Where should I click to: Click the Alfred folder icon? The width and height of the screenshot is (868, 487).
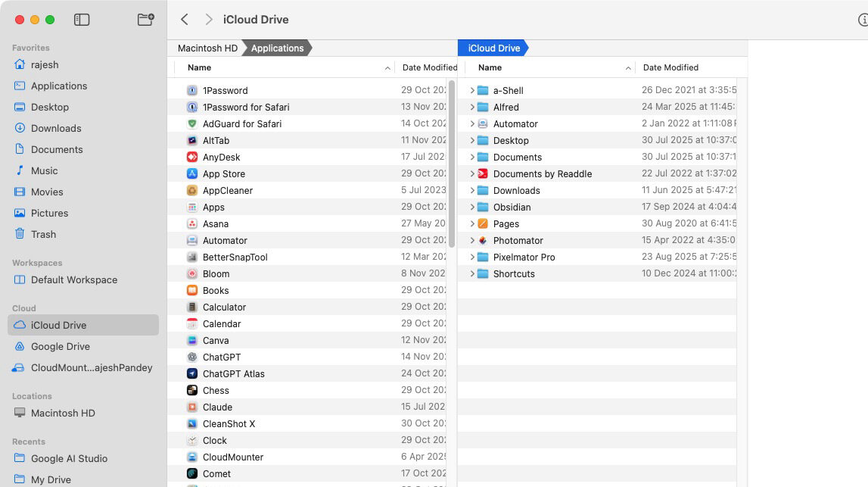[x=484, y=107]
